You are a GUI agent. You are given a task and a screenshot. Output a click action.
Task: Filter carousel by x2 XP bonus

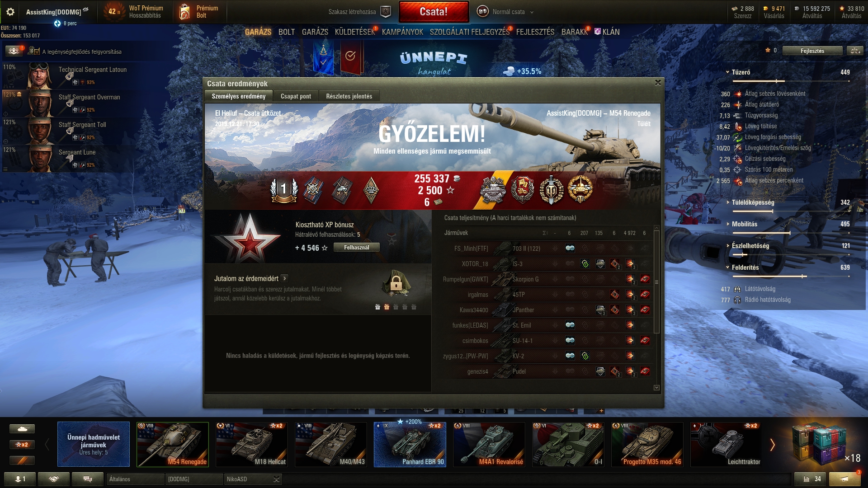pyautogui.click(x=22, y=445)
